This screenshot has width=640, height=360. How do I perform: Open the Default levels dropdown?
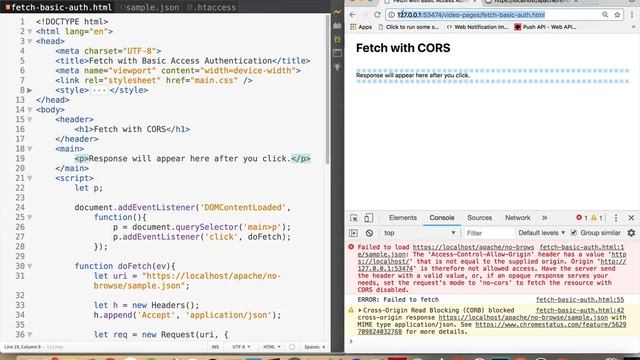pyautogui.click(x=542, y=233)
